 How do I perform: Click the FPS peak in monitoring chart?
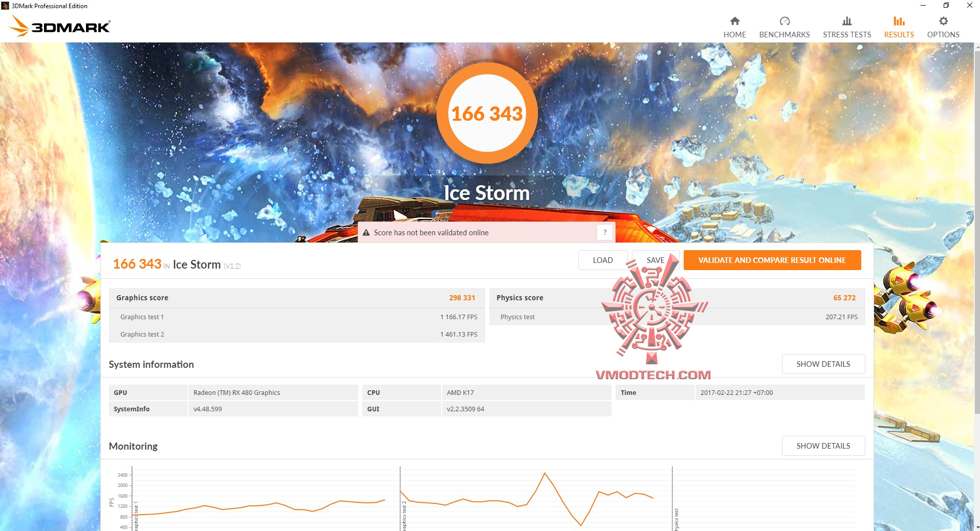pos(545,473)
